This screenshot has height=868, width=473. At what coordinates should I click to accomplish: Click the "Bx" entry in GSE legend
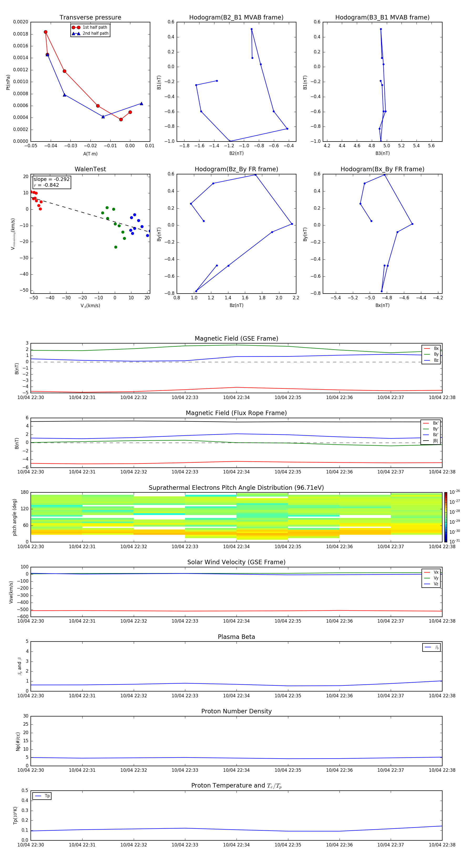coord(431,349)
